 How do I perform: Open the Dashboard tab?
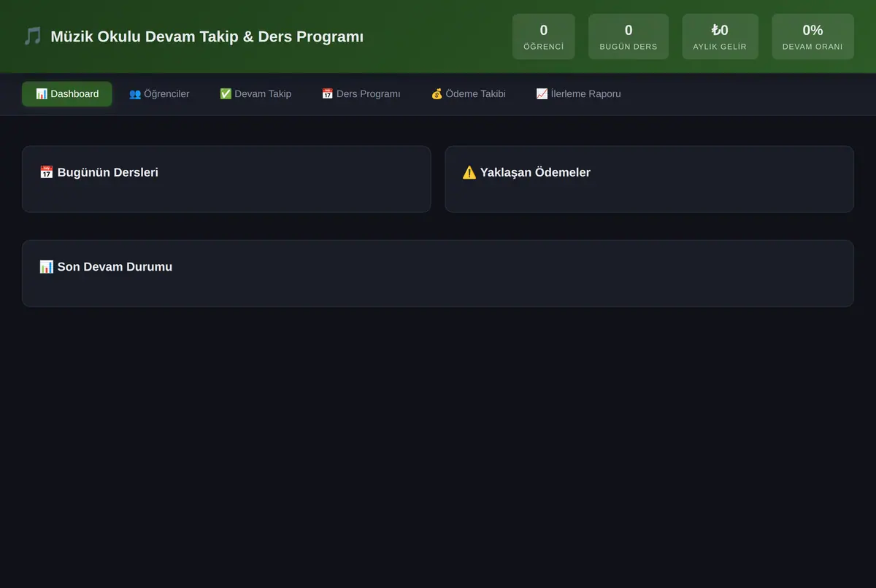point(67,94)
